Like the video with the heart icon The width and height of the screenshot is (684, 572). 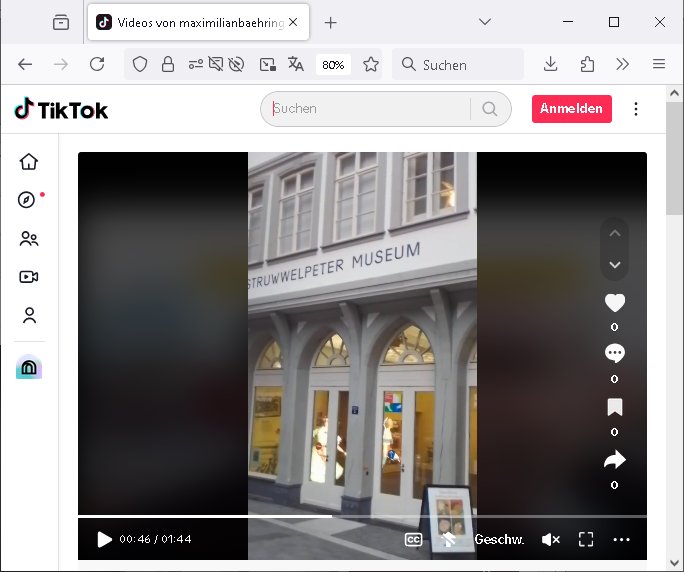tap(614, 303)
